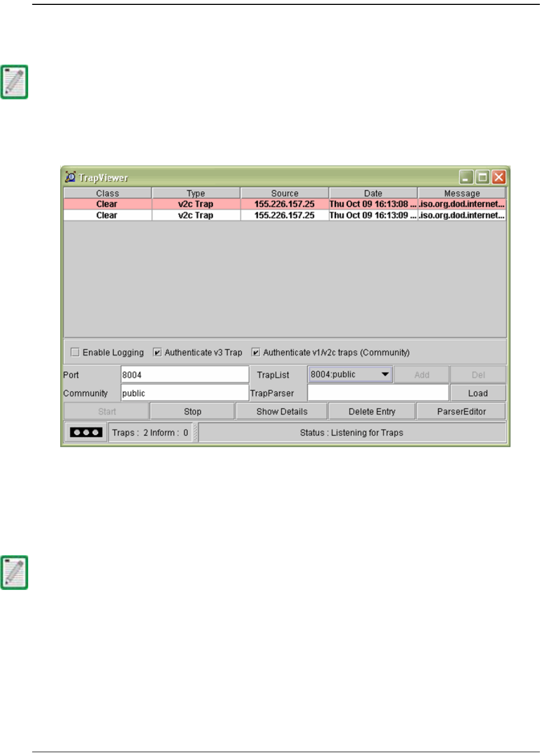Click the Load button
The width and height of the screenshot is (540, 756).
click(x=478, y=393)
